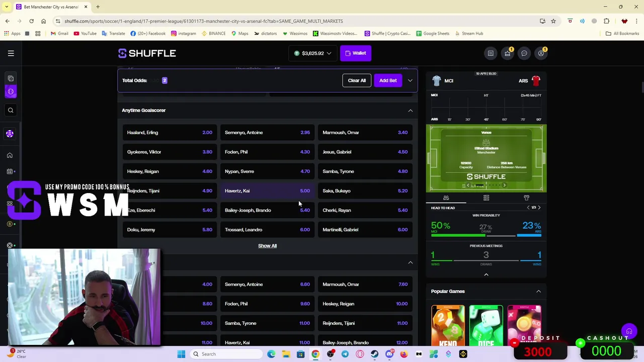The width and height of the screenshot is (644, 362).
Task: Click the Shuffle logo
Action: pyautogui.click(x=147, y=53)
